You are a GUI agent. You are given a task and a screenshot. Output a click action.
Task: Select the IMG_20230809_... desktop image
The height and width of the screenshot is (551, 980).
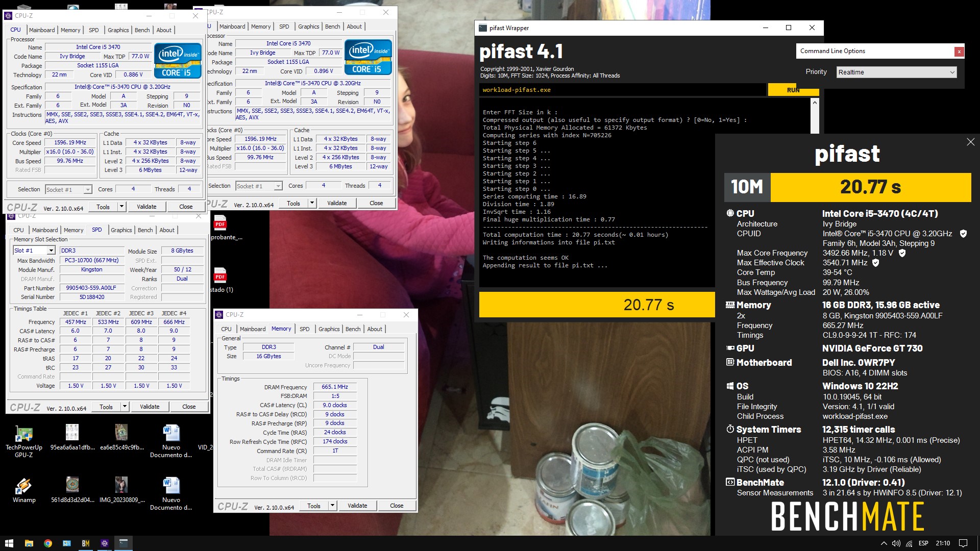[x=121, y=490]
